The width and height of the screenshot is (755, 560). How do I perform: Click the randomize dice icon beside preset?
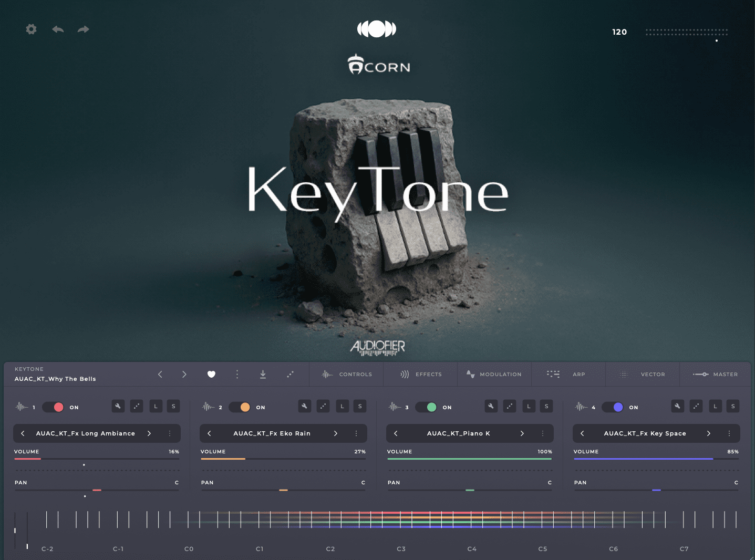[290, 374]
